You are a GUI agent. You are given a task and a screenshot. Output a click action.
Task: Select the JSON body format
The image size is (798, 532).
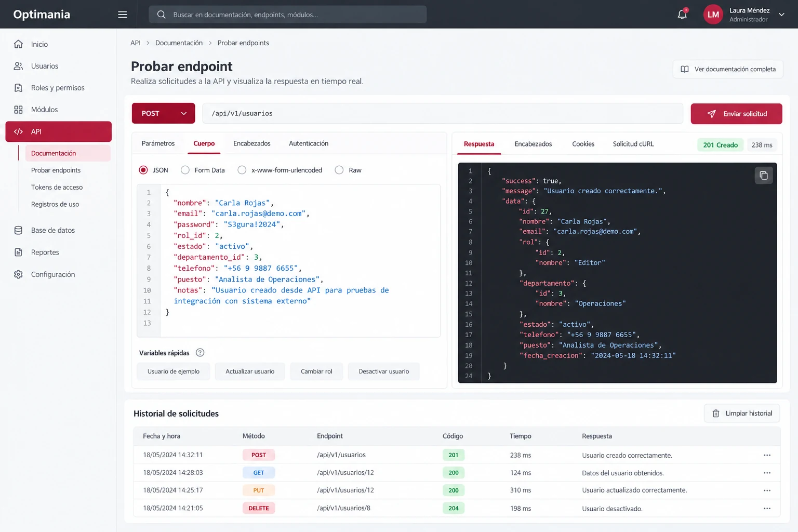[143, 170]
